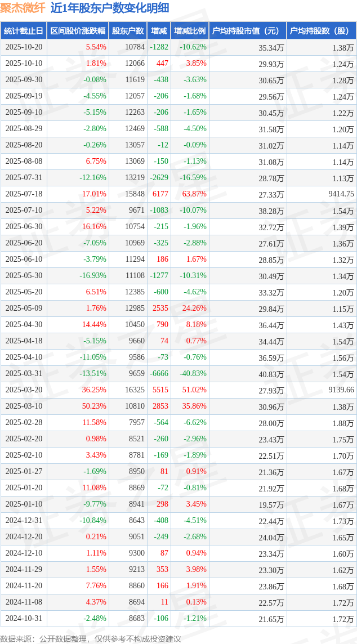The height and width of the screenshot is (644, 357).
Task: Click the 2024-10-31 date cell
Action: click(24, 619)
